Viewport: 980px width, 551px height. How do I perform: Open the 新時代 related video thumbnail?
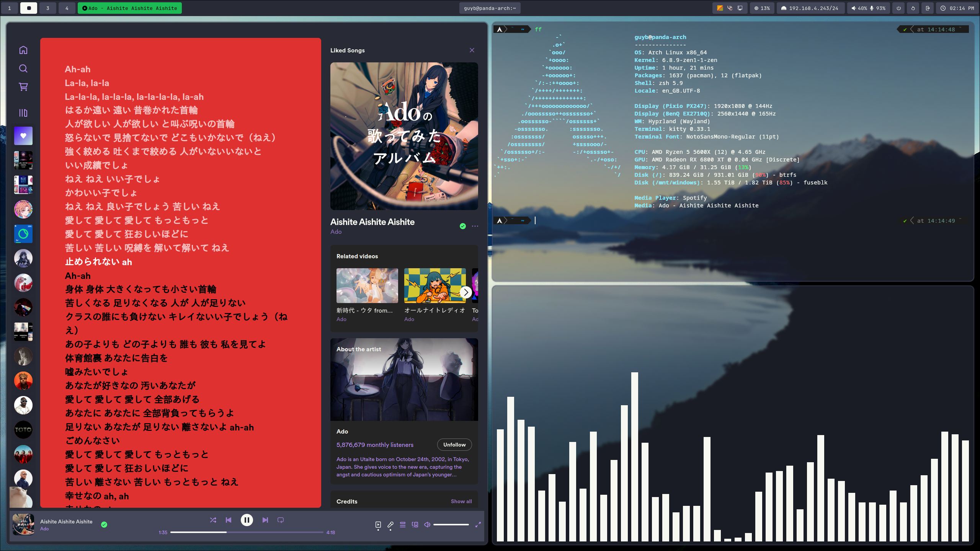coord(367,285)
